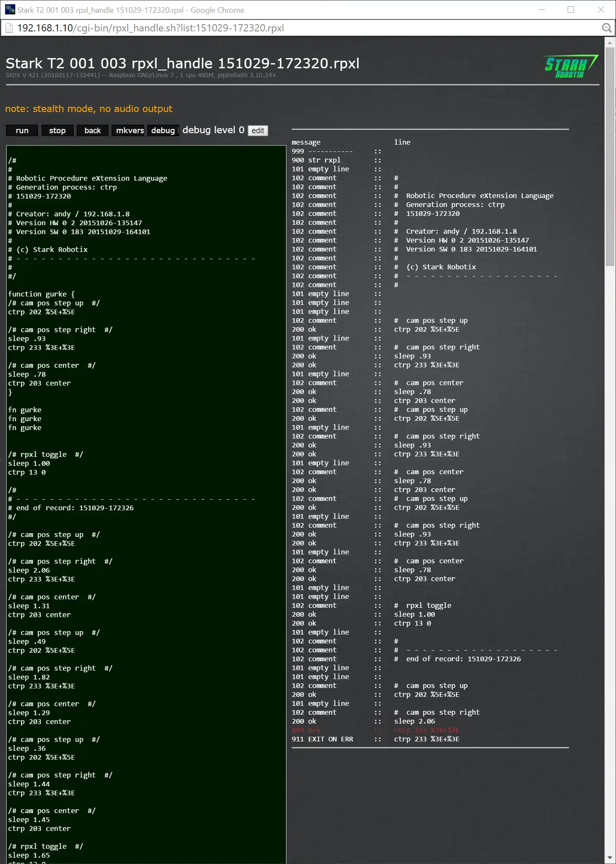Click the Stark Robotix logo
616x864 pixels.
pos(571,67)
